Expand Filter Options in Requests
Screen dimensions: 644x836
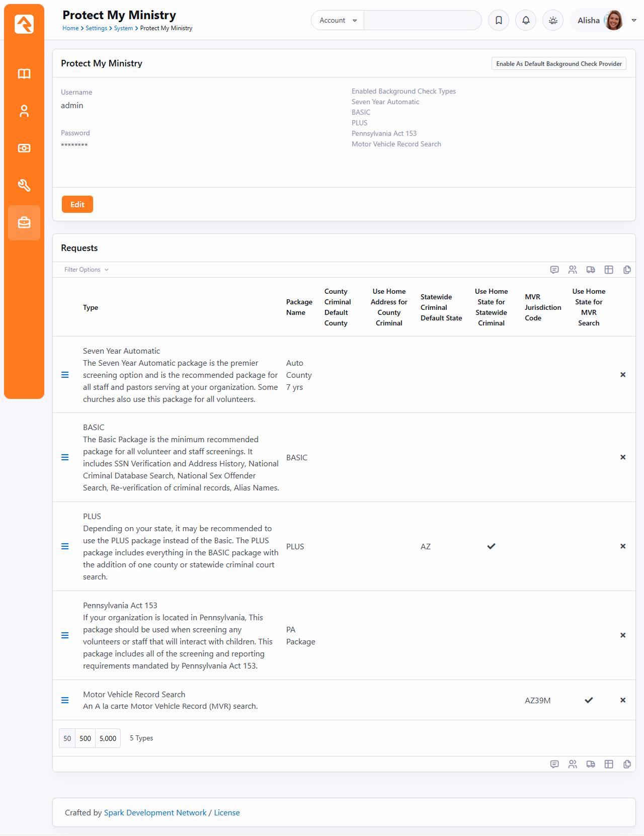coord(86,270)
